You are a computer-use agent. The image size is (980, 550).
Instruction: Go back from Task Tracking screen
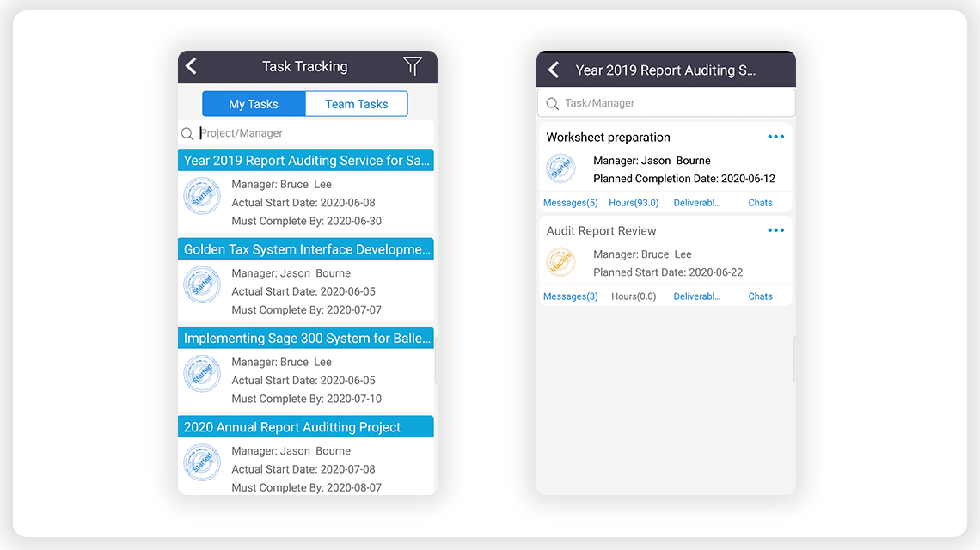tap(191, 66)
